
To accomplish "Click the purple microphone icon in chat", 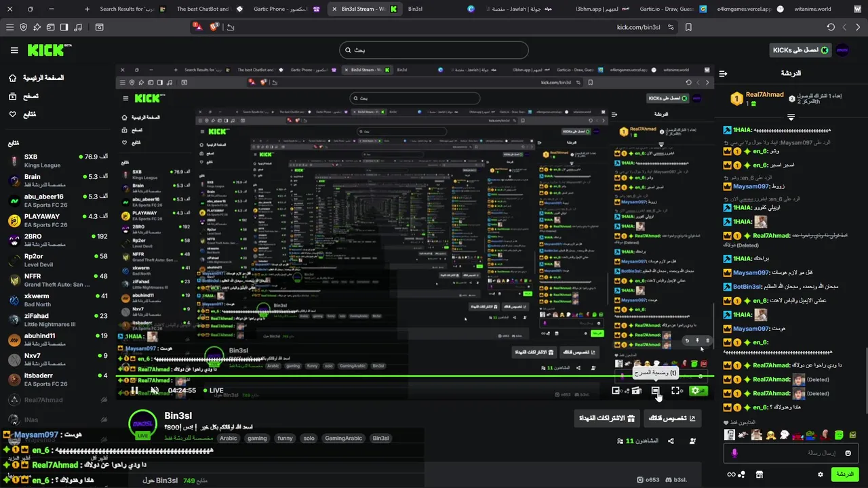I will [734, 453].
